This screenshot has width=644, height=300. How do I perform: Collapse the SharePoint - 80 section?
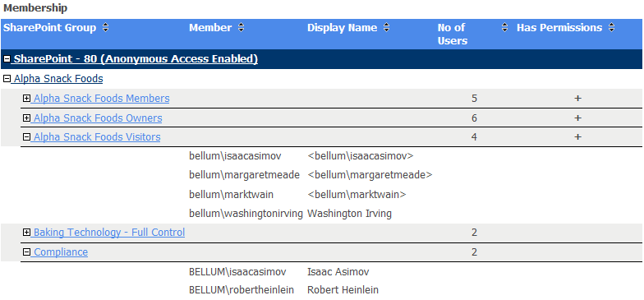coord(7,59)
